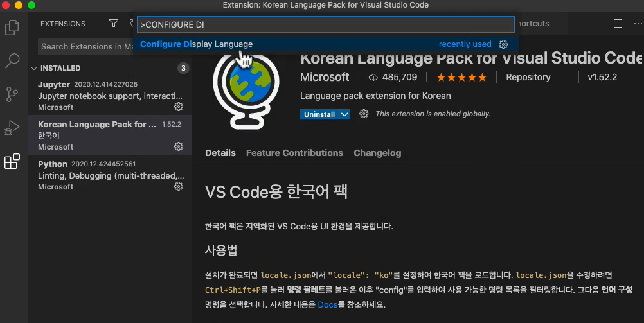Open the Docs link in the readme
The height and width of the screenshot is (323, 644).
327,305
